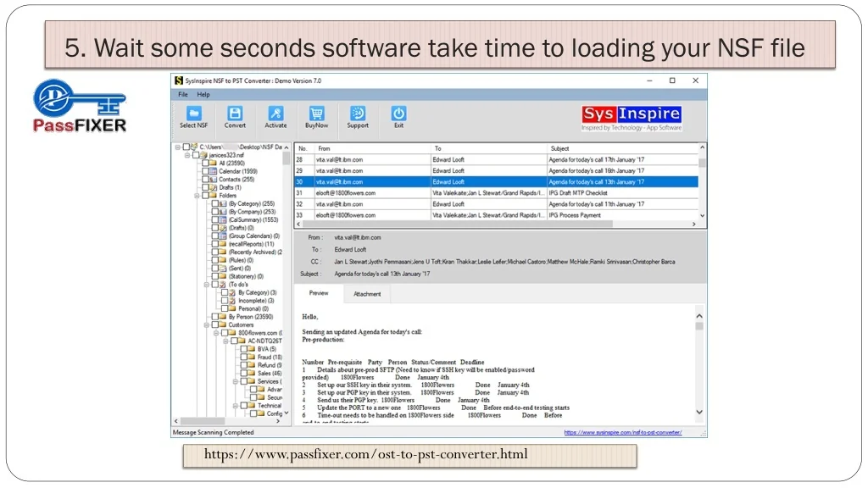This screenshot has height=488, width=868.
Task: Collapse the Customers tree node
Action: click(x=206, y=324)
